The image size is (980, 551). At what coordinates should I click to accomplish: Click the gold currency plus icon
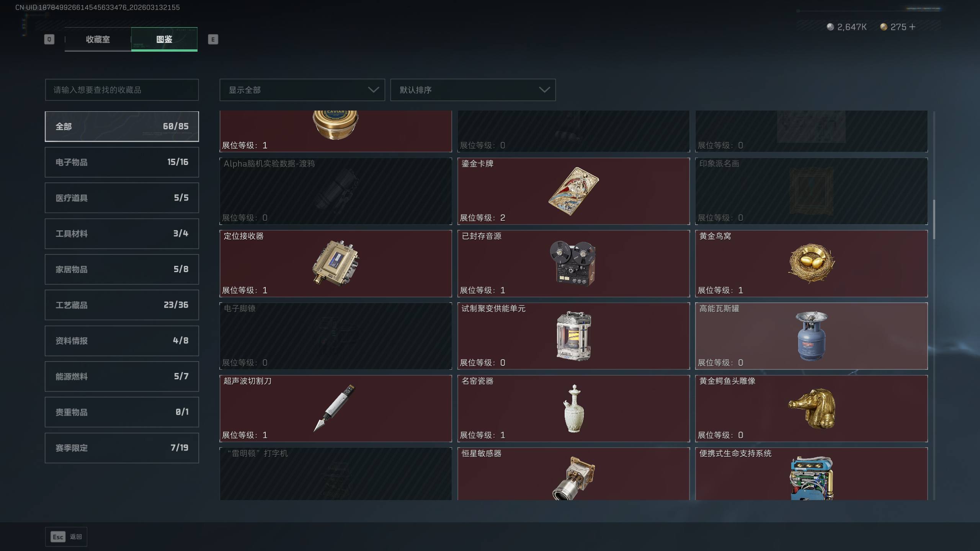click(912, 27)
